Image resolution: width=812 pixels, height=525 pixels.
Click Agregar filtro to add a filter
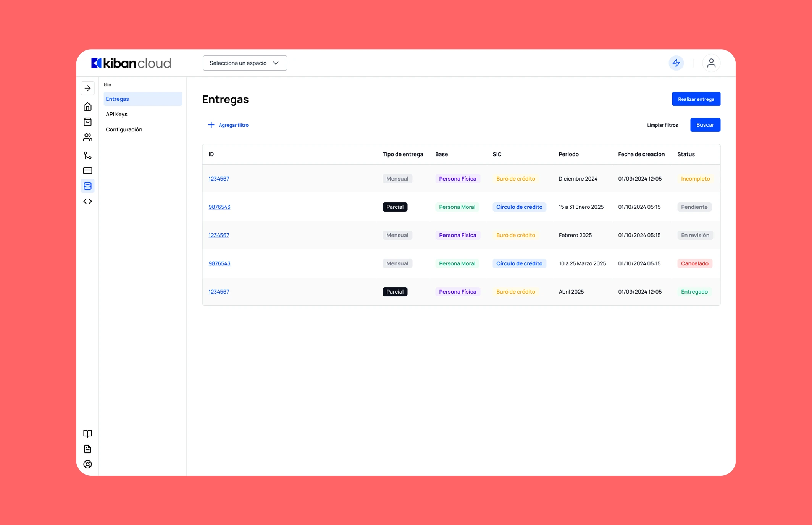point(228,125)
